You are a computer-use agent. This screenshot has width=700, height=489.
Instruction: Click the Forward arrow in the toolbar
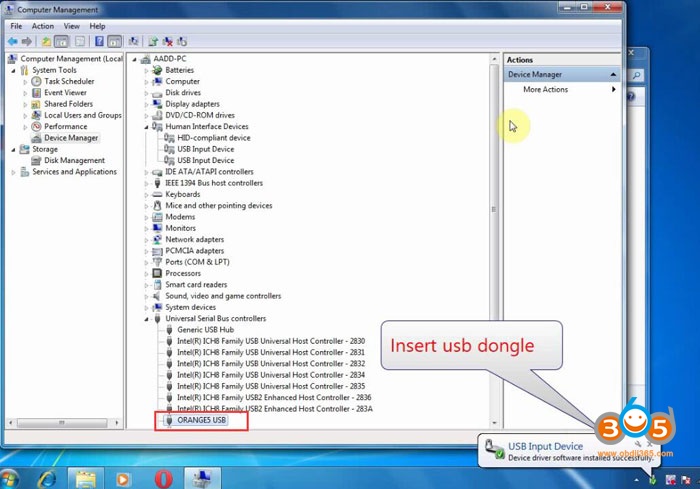(27, 42)
